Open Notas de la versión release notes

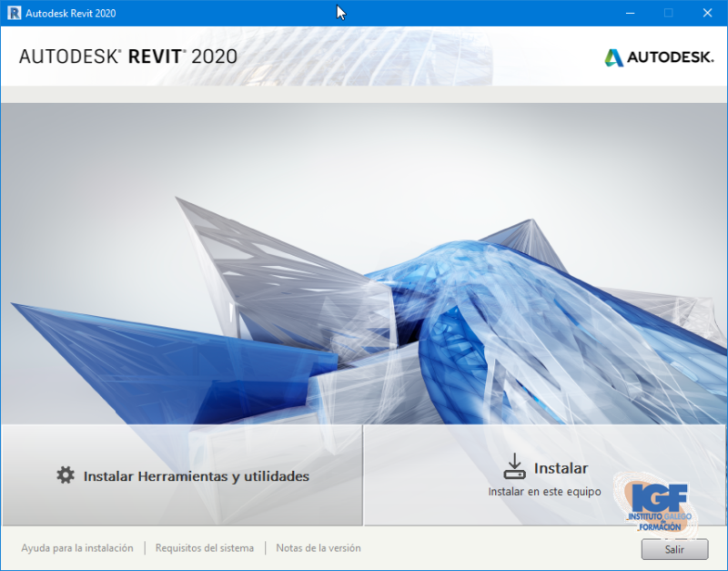coord(318,548)
